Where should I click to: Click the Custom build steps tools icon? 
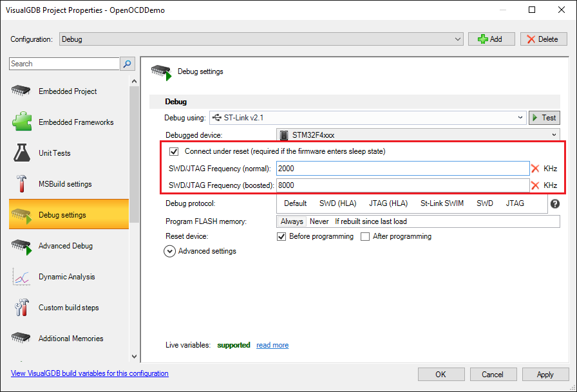click(x=22, y=308)
